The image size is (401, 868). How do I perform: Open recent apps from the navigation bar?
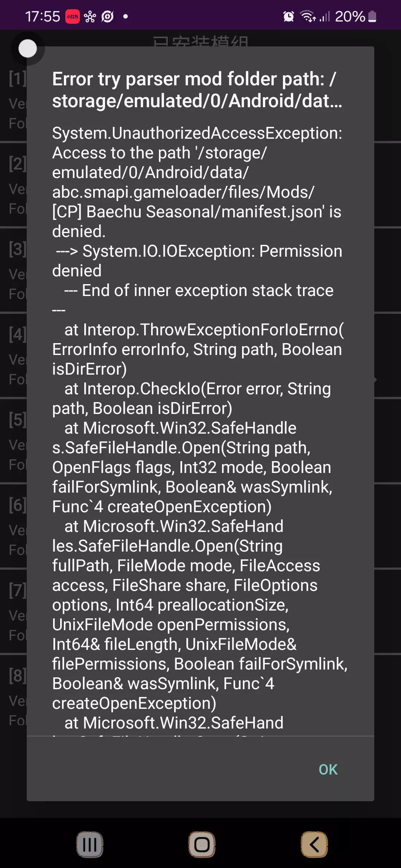click(89, 845)
